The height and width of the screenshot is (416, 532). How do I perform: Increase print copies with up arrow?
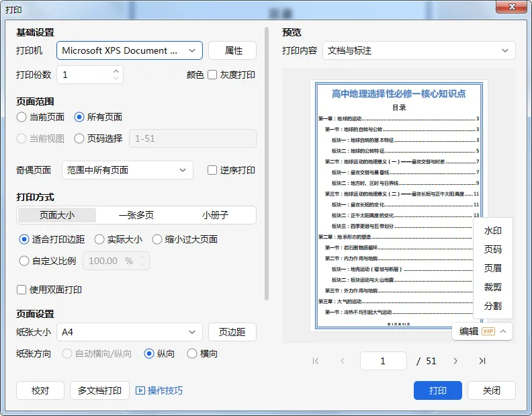click(x=116, y=71)
